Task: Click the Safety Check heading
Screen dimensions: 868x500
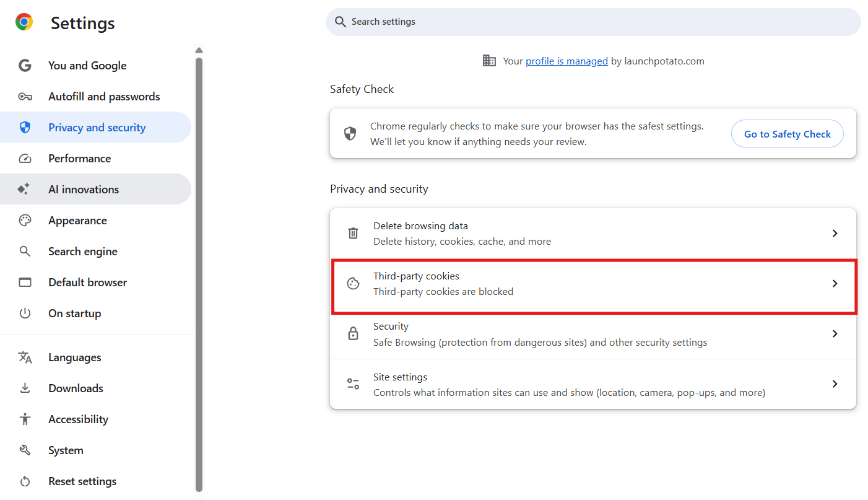Action: pos(362,89)
